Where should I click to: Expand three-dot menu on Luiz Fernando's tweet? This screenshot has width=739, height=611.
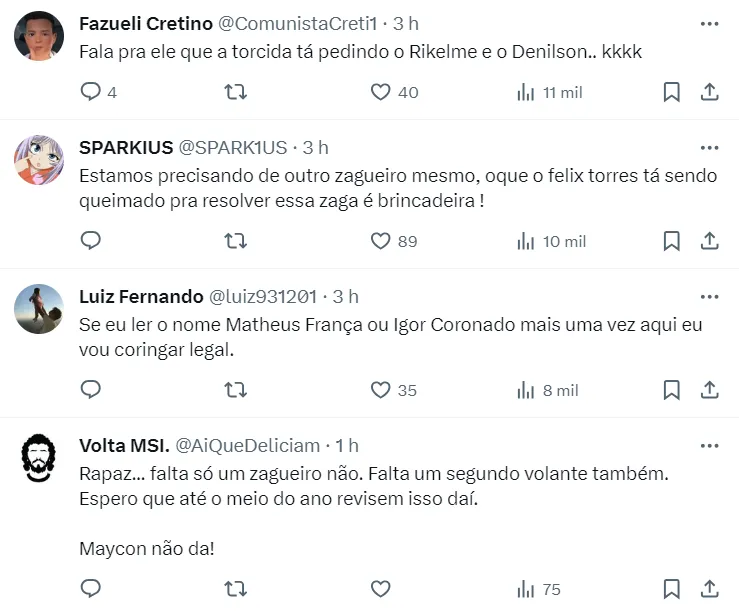[x=709, y=297]
